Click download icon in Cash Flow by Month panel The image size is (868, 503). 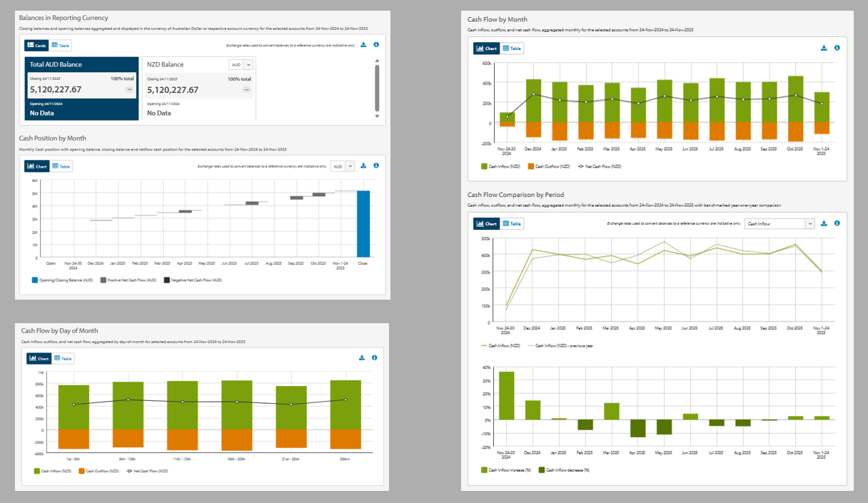coord(824,48)
